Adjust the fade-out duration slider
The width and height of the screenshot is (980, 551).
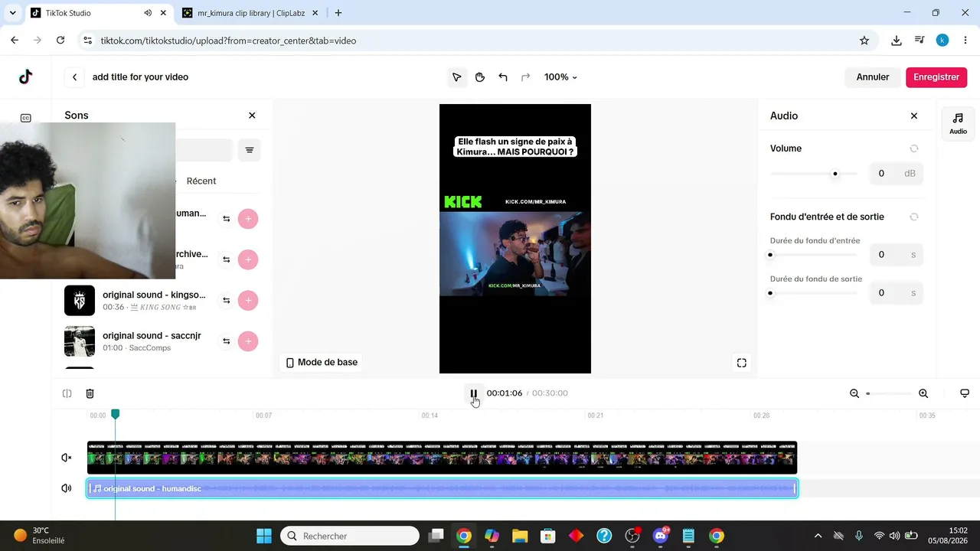[770, 293]
